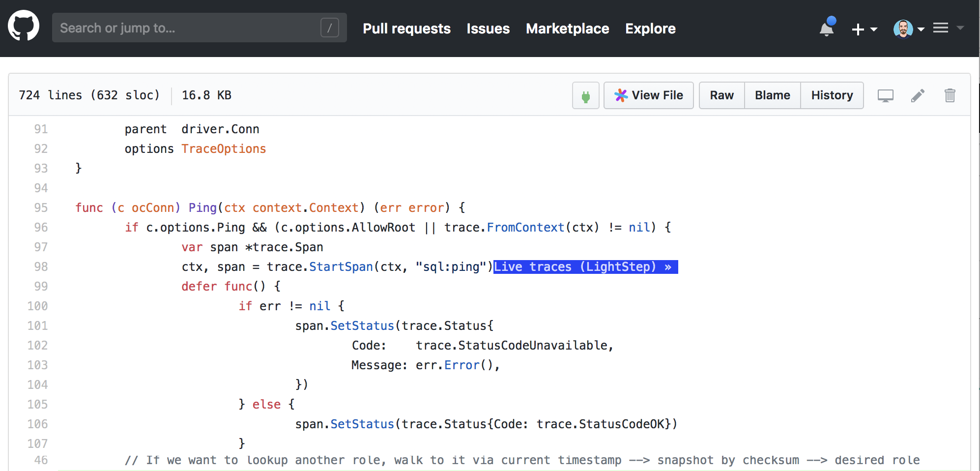This screenshot has width=980, height=471.
Task: Open Marketplace from the top nav
Action: tap(567, 29)
